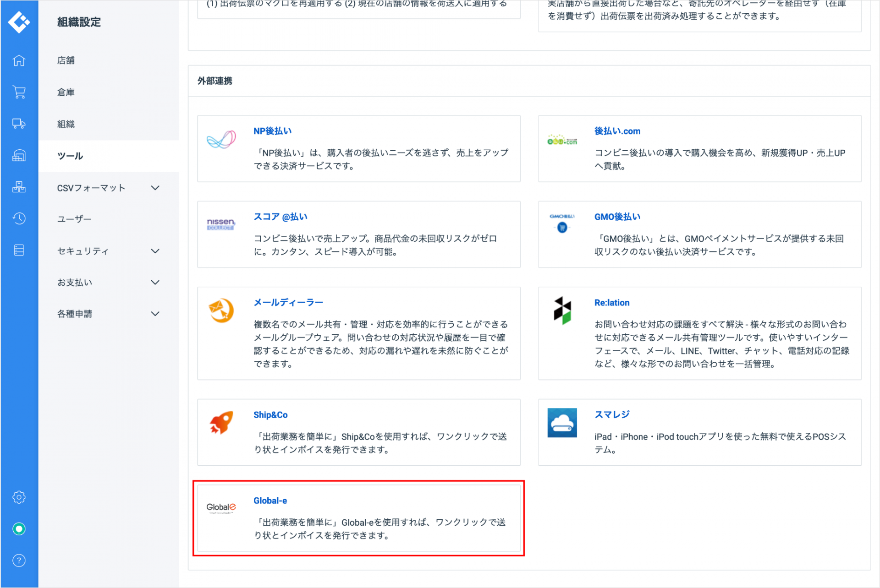This screenshot has height=588, width=880.
Task: Expand the 各種申請 section
Action: click(155, 314)
